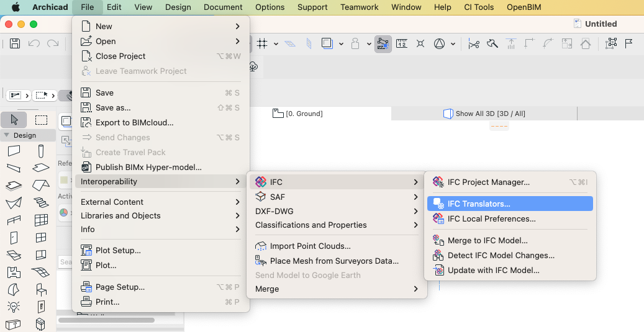Expand the SAF submenu
The height and width of the screenshot is (332, 644).
click(337, 197)
